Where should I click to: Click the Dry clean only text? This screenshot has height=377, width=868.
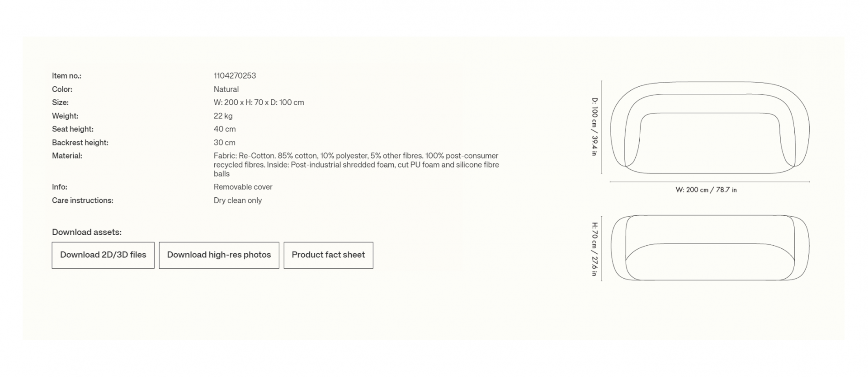pyautogui.click(x=237, y=200)
